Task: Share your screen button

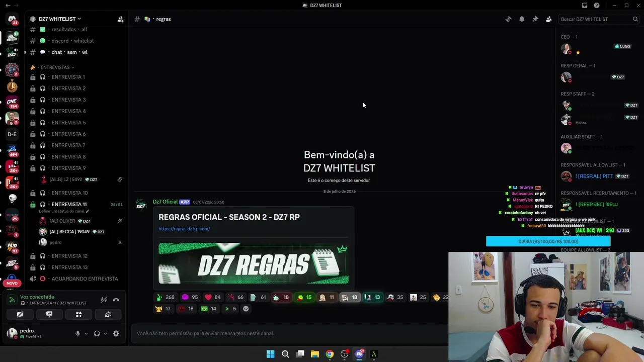Action: 49,314
